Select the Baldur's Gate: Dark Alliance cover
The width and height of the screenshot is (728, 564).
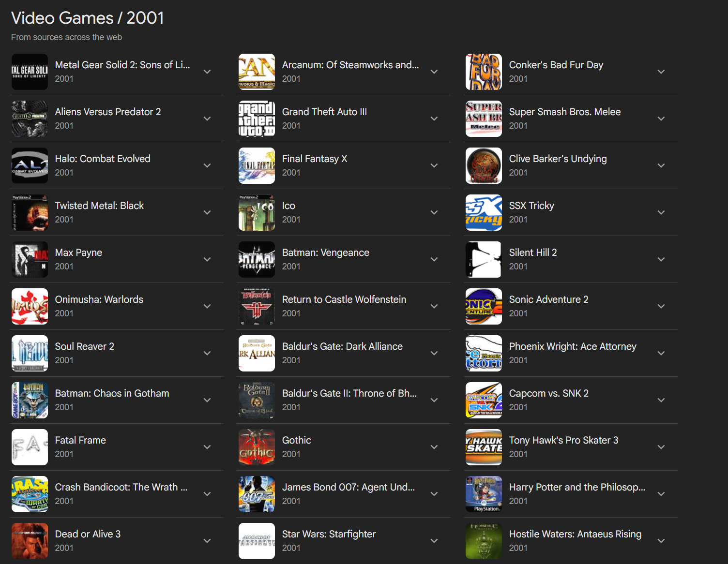[x=257, y=353]
